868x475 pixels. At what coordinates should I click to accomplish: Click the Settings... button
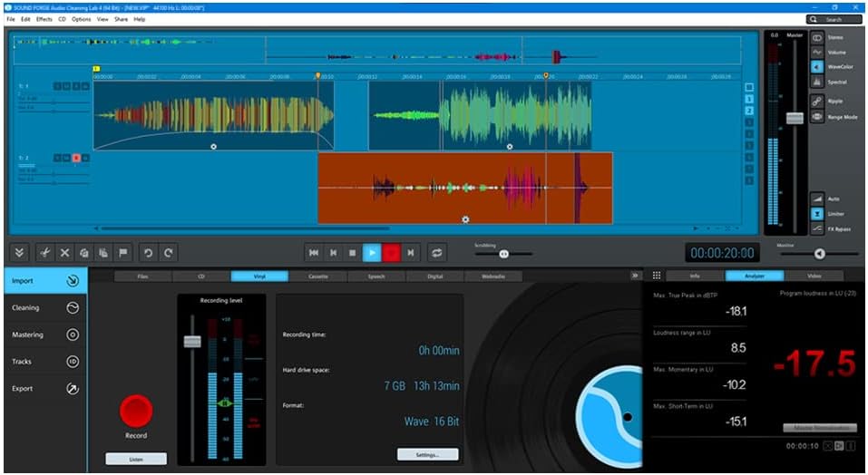pyautogui.click(x=427, y=454)
